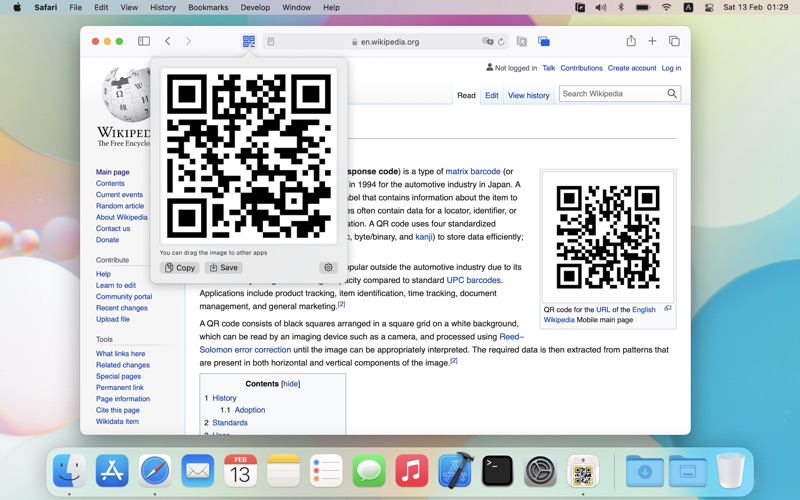Open Notes from the Dock
800x500 pixels.
283,470
